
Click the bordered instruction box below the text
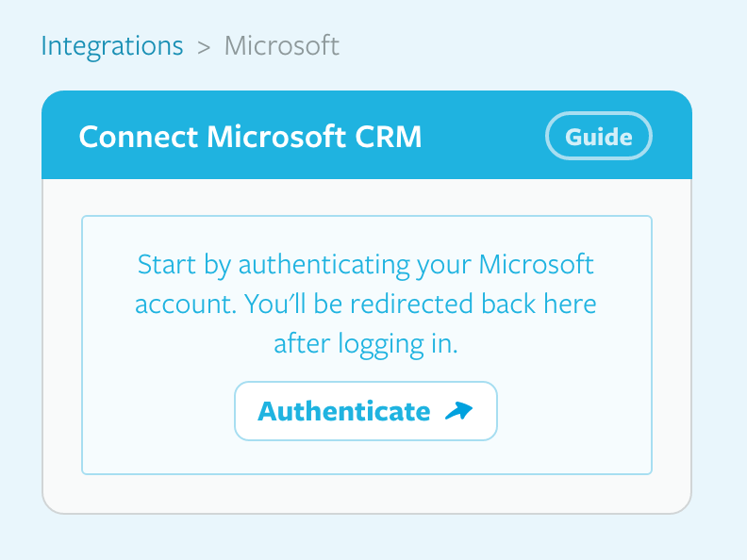(x=366, y=458)
